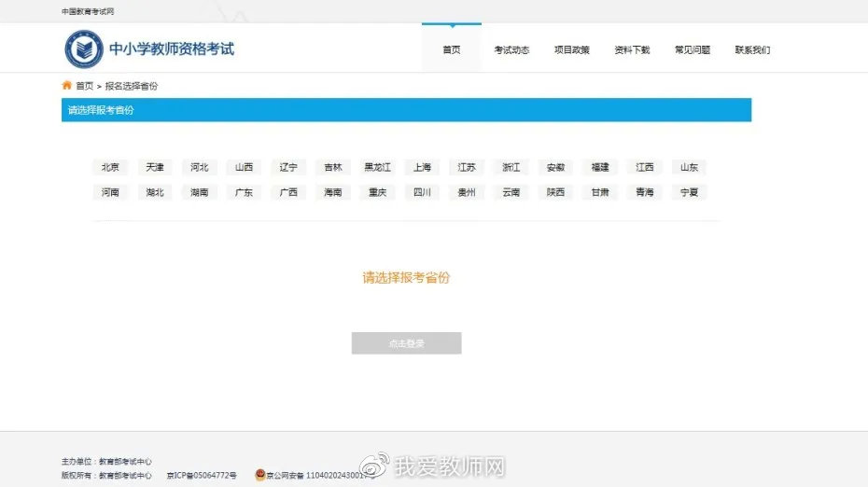Click the 京公网安备 registration link
Image resolution: width=868 pixels, height=487 pixels.
(x=320, y=476)
